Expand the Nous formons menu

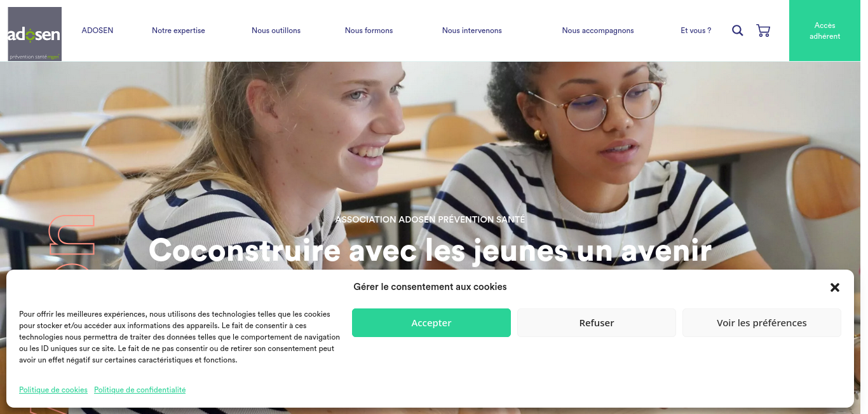click(x=369, y=31)
